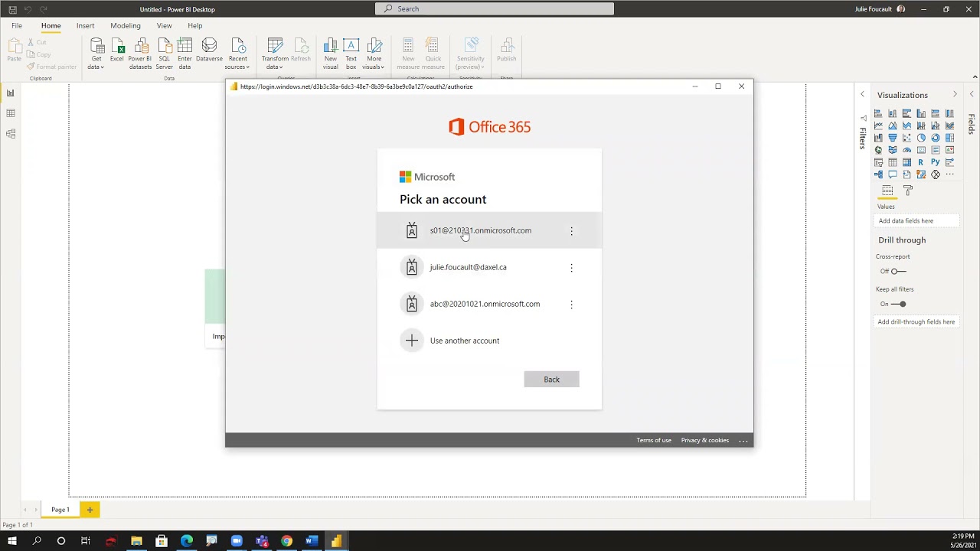This screenshot has width=980, height=551.
Task: Open the File menu
Action: point(17,26)
